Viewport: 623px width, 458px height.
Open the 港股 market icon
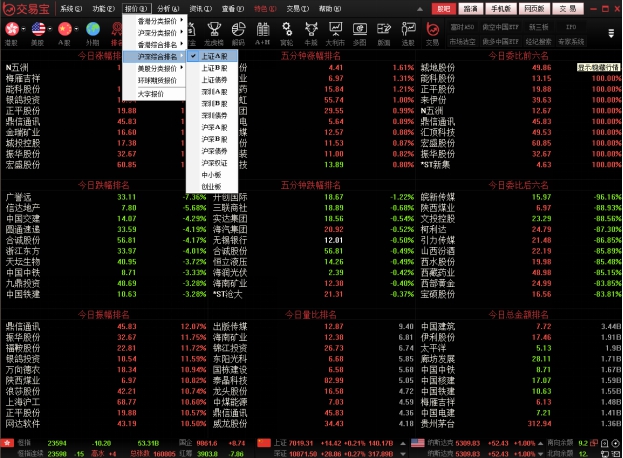pyautogui.click(x=11, y=33)
